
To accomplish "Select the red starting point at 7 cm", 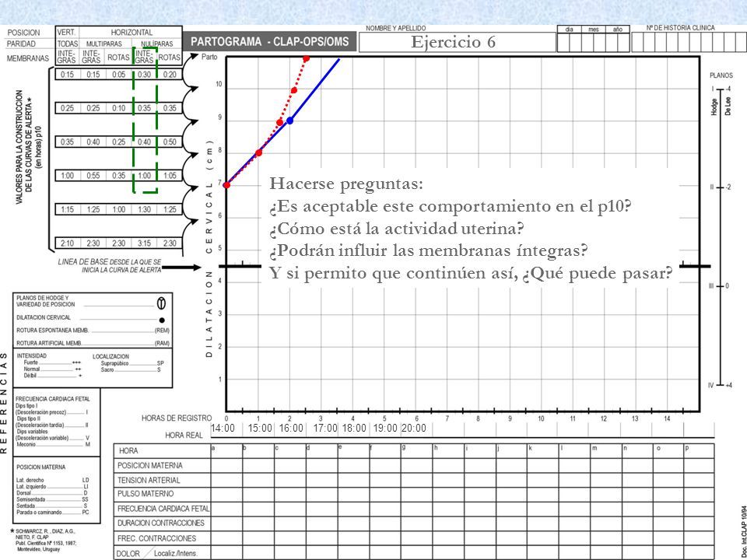I will (x=226, y=185).
